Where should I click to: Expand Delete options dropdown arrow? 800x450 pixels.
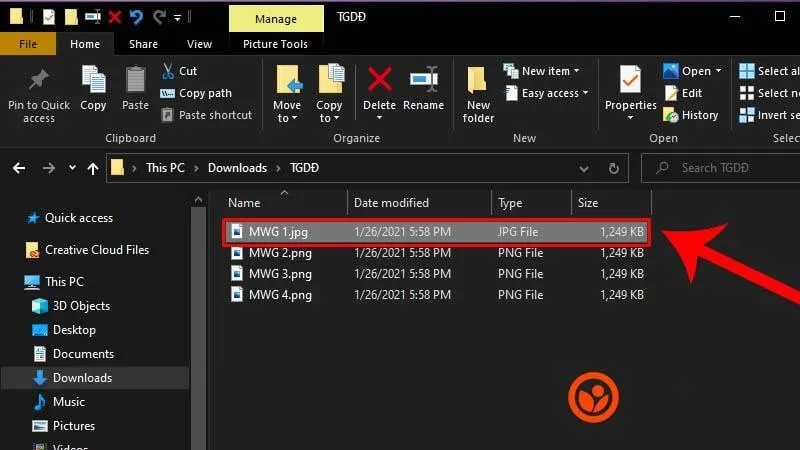tap(379, 118)
